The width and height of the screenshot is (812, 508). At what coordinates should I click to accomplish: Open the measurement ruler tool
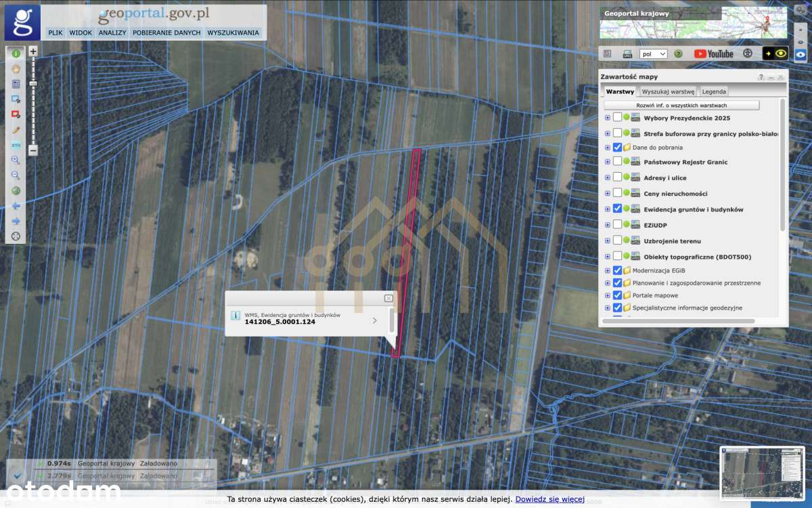tap(16, 145)
